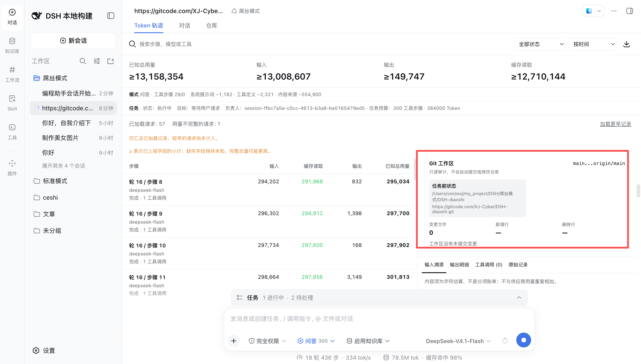Select the 输入溯源 tab
This screenshot has width=641, height=364.
[x=434, y=265]
